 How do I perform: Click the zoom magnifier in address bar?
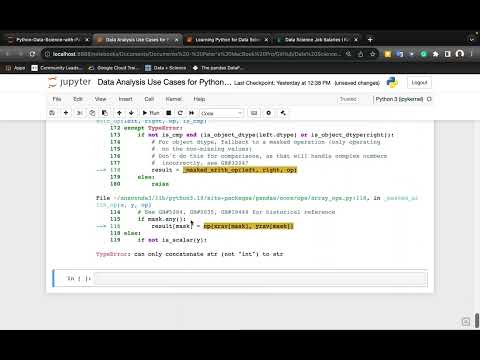click(348, 54)
